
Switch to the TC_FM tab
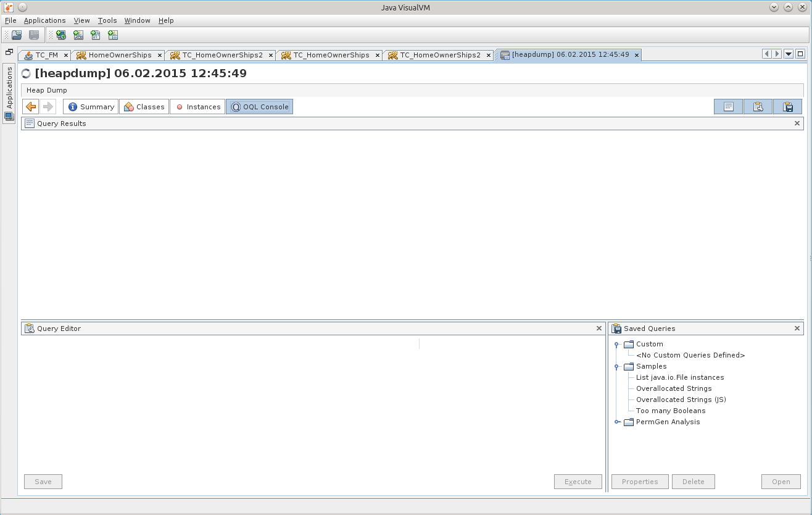[46, 55]
